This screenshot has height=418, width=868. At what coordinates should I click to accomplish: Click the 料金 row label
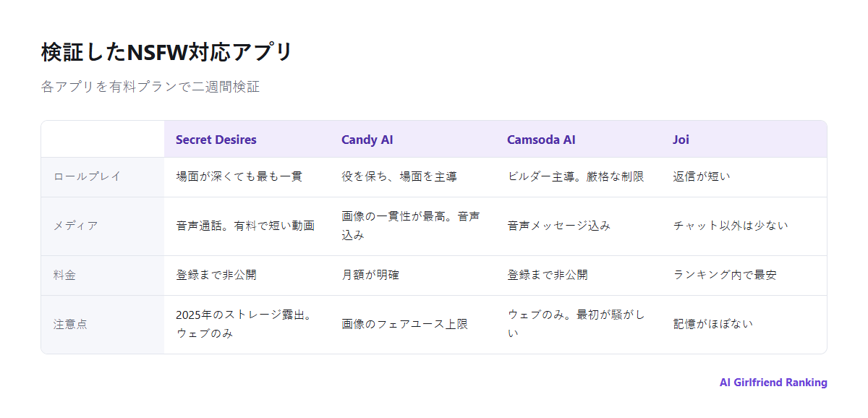coord(64,275)
